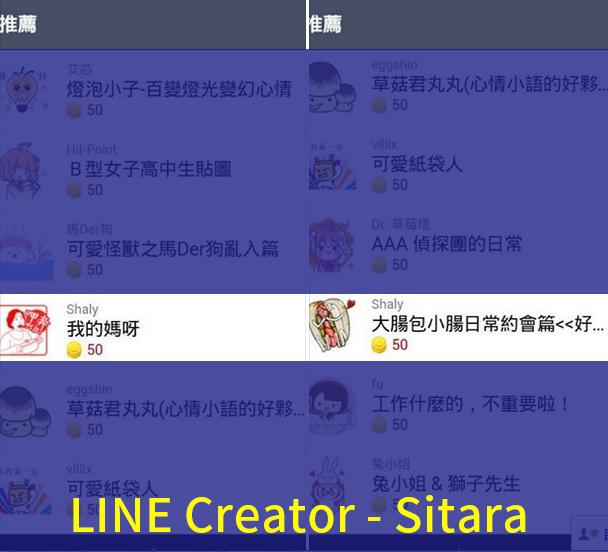The height and width of the screenshot is (552, 608).
Task: Click the right panel 推薦 tab header
Action: click(x=325, y=24)
